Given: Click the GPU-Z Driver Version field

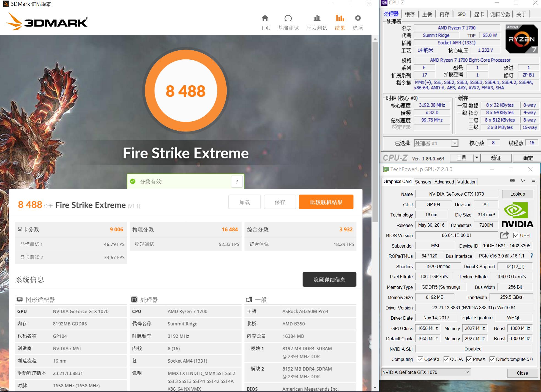Looking at the screenshot, I should click(x=474, y=308).
